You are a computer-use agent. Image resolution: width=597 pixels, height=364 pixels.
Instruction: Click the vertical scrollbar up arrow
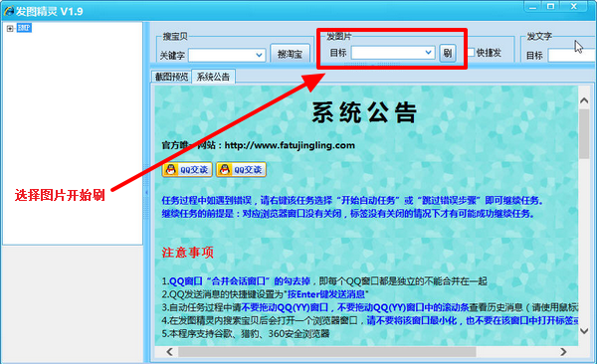pos(584,100)
